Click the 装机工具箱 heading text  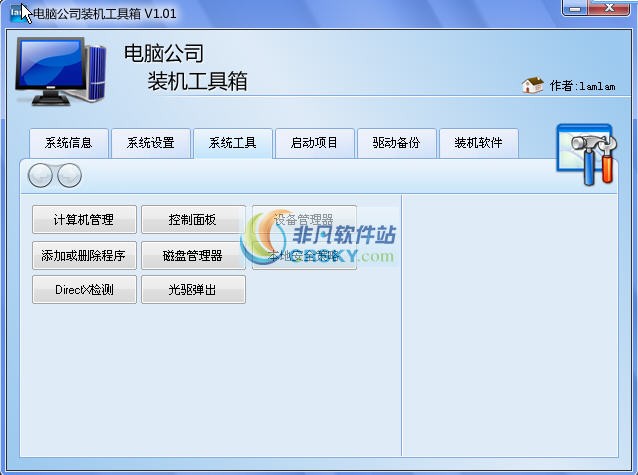197,81
